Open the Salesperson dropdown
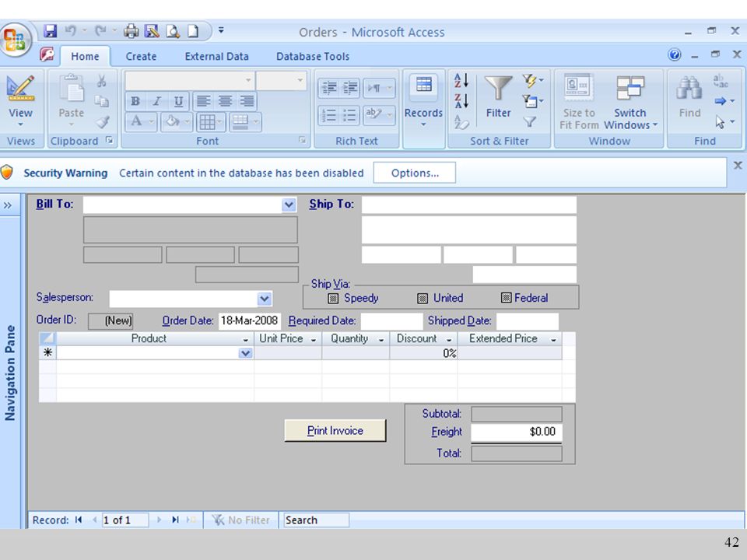This screenshot has width=747, height=560. pos(265,299)
